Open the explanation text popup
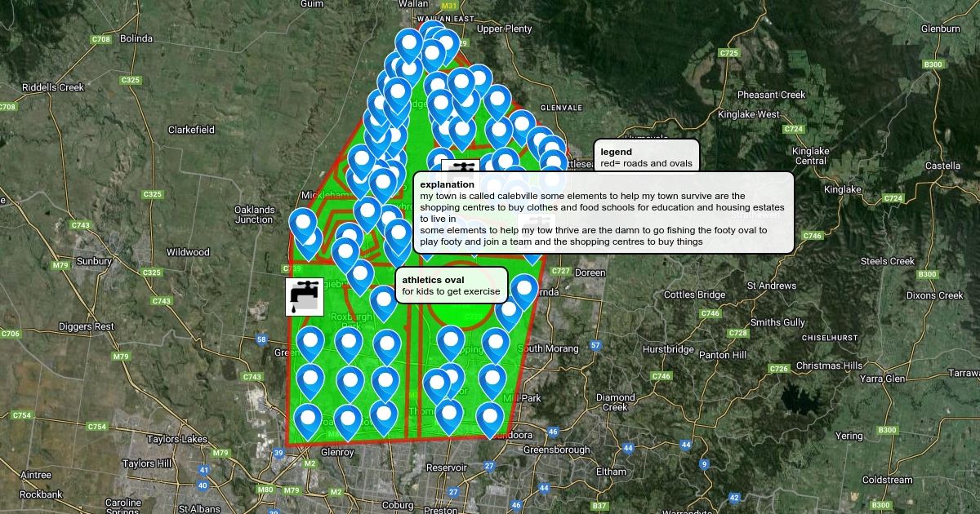The image size is (980, 514). pos(603,213)
